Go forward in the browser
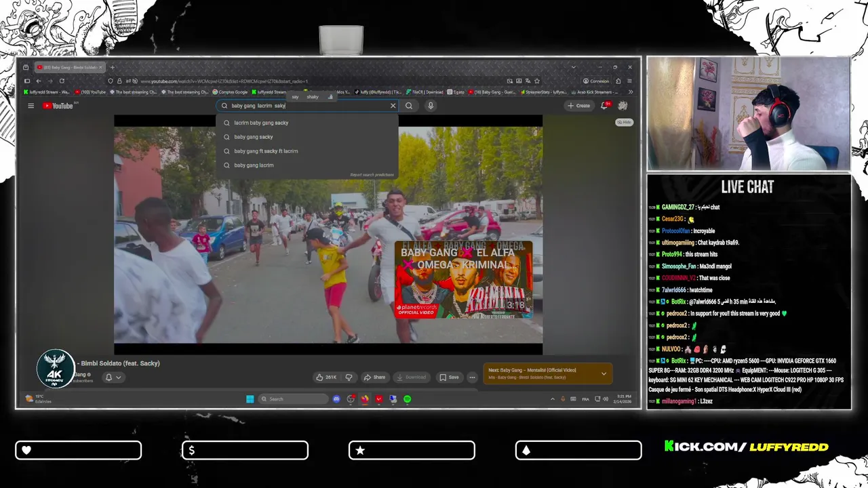868x488 pixels. coord(50,81)
